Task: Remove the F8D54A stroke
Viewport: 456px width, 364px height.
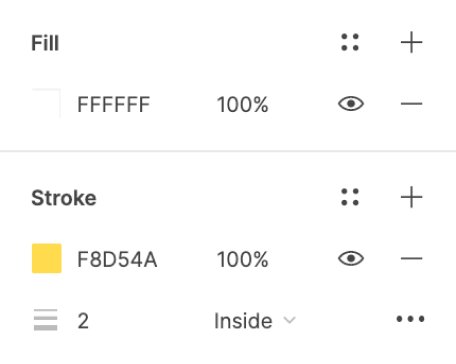Action: pos(411,258)
